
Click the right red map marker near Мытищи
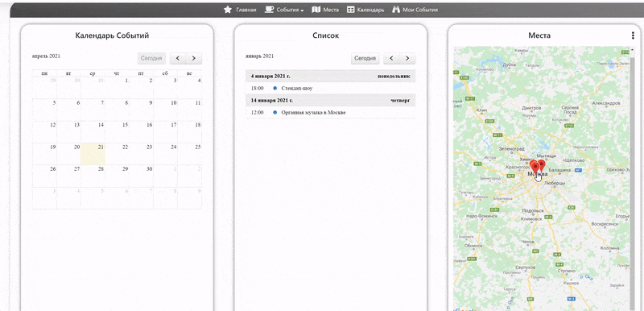[542, 165]
